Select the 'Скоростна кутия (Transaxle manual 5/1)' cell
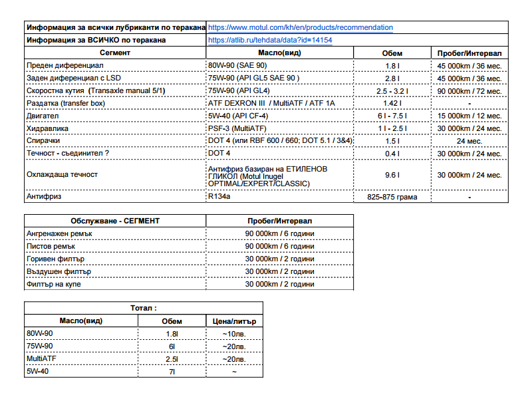The image size is (532, 399). 115,90
